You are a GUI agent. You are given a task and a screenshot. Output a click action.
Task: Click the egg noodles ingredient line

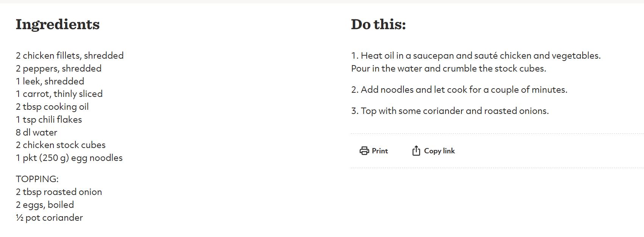tap(69, 158)
